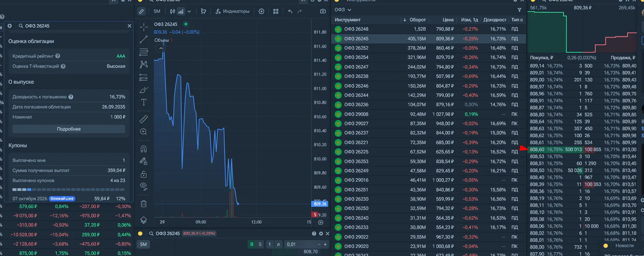Image resolution: width=644 pixels, height=256 pixels.
Task: Open the chart layout grid icon
Action: (x=276, y=11)
